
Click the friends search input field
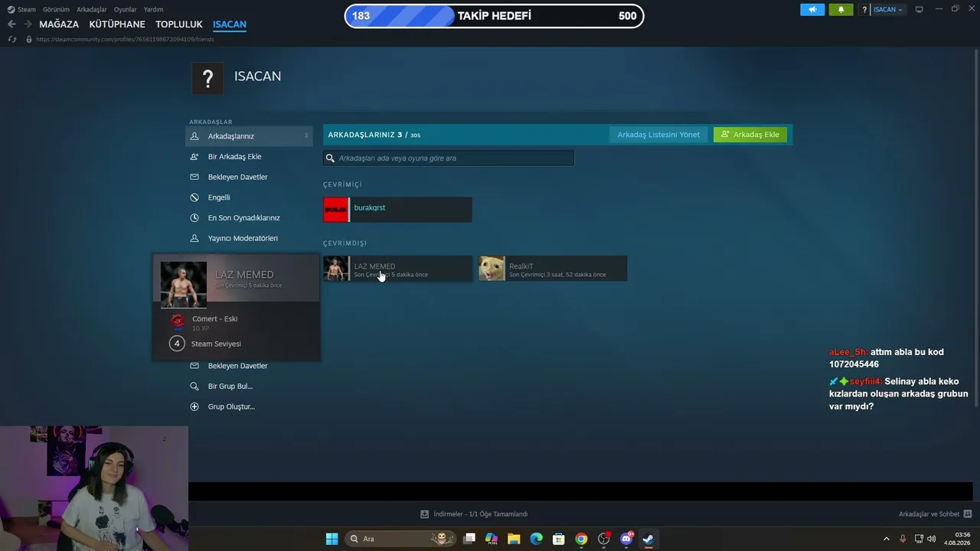click(449, 158)
